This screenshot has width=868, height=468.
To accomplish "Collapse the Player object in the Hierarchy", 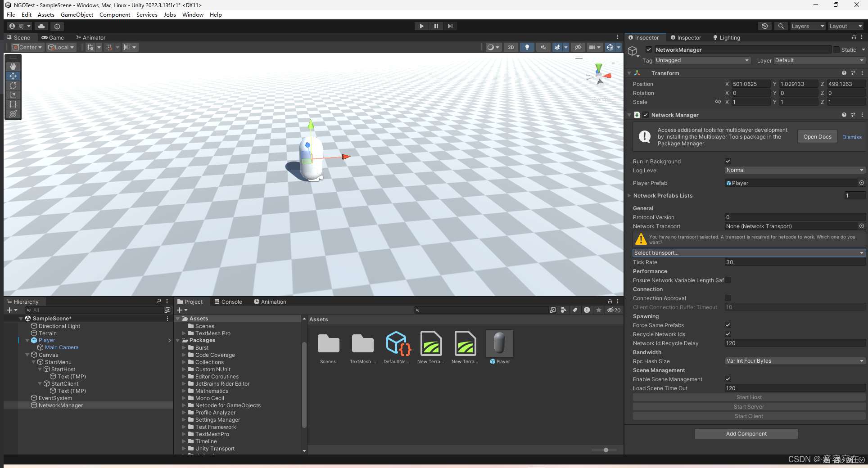I will (x=27, y=340).
